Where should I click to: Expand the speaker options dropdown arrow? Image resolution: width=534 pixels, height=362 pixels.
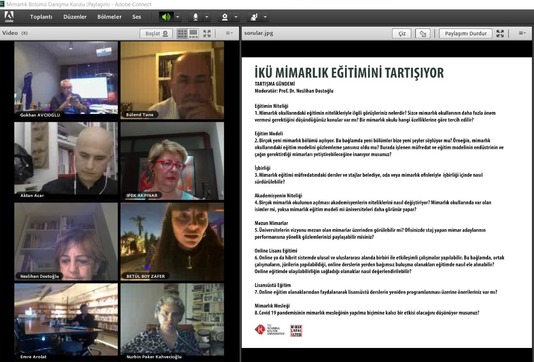click(x=178, y=17)
